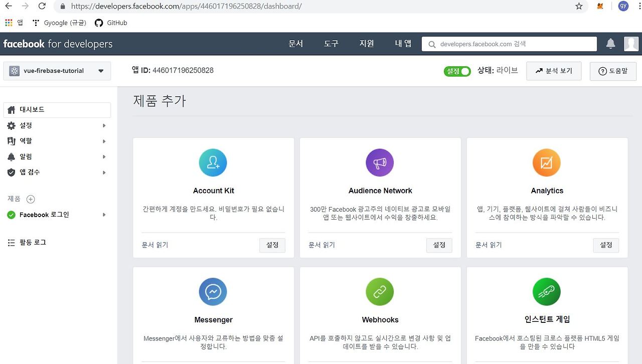The width and height of the screenshot is (642, 364).
Task: Open the Chrome profile avatar icon
Action: pyautogui.click(x=623, y=6)
